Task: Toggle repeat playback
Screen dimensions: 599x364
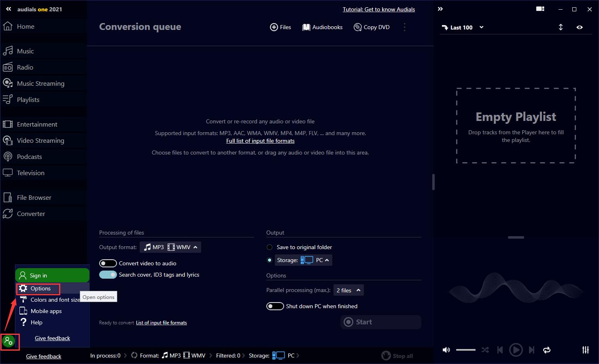Action: pos(547,350)
